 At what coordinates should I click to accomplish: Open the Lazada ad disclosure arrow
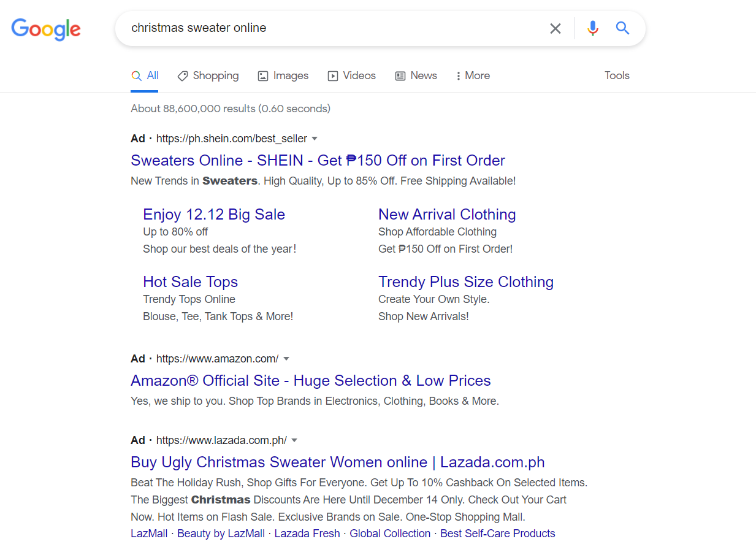coord(294,440)
